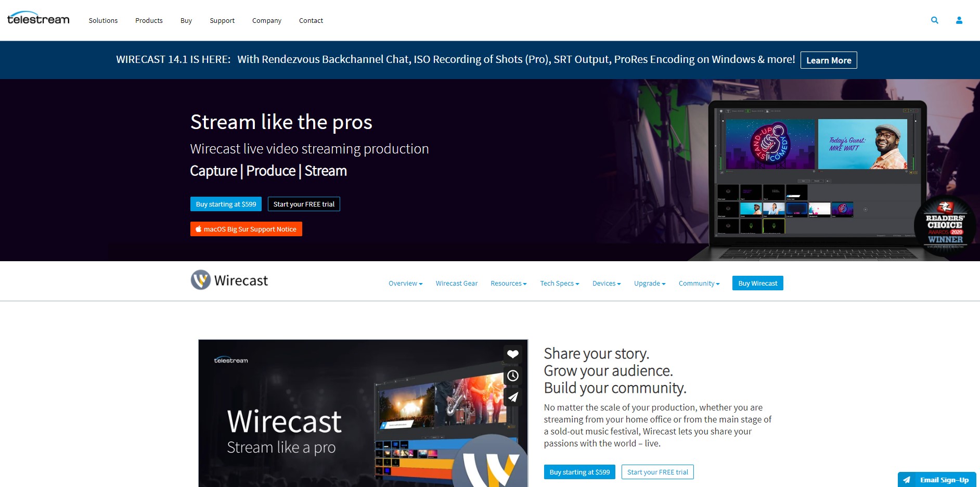This screenshot has height=487, width=980.
Task: Expand the Tech Specs dropdown
Action: tap(560, 284)
